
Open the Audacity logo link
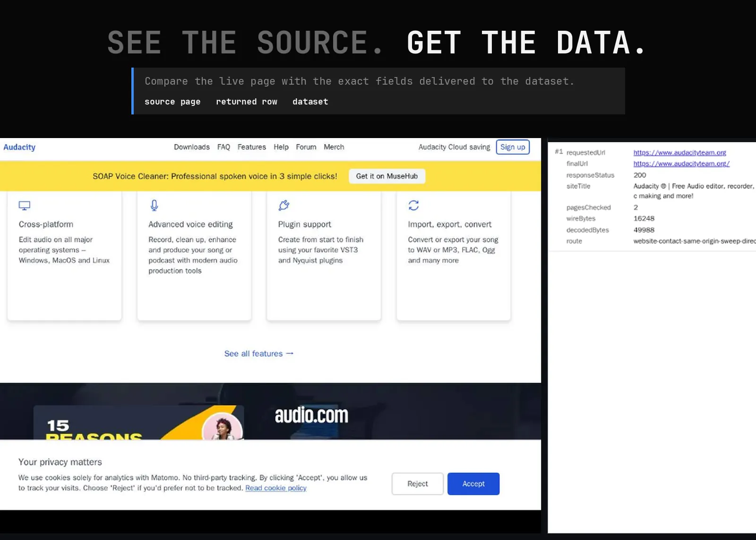(19, 147)
